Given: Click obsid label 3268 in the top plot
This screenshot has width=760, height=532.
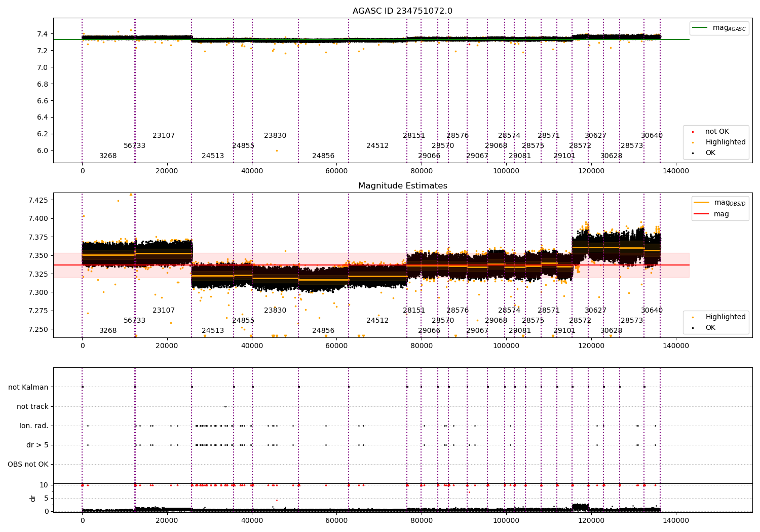Looking at the screenshot, I should [108, 156].
